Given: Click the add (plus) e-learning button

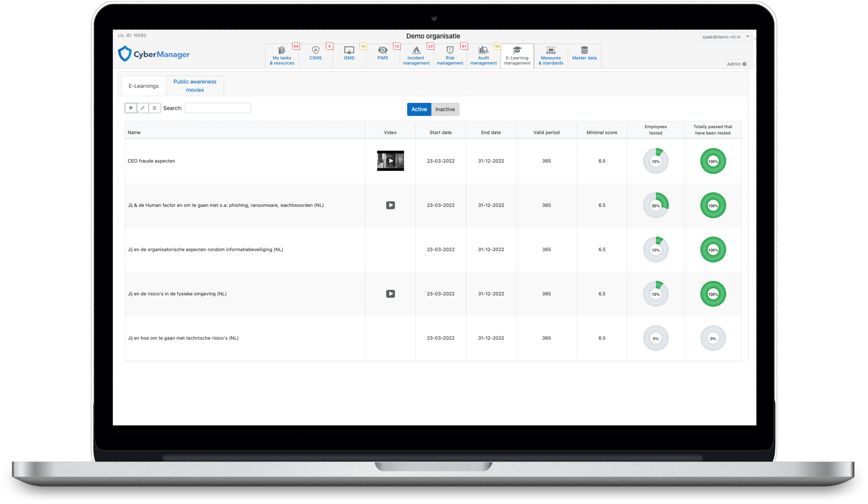Looking at the screenshot, I should pos(130,108).
